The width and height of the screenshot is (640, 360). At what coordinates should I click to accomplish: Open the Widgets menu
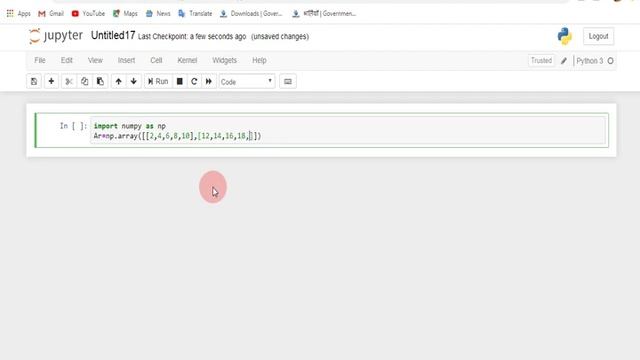(224, 60)
